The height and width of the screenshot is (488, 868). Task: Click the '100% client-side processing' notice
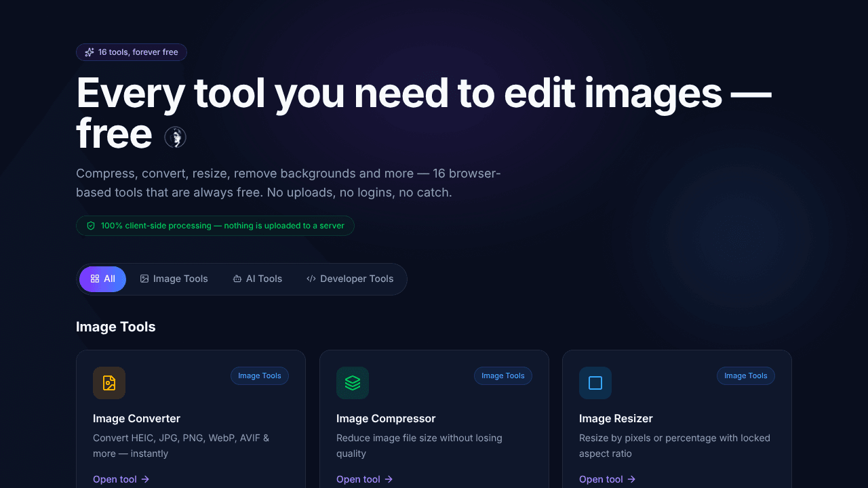pyautogui.click(x=215, y=226)
